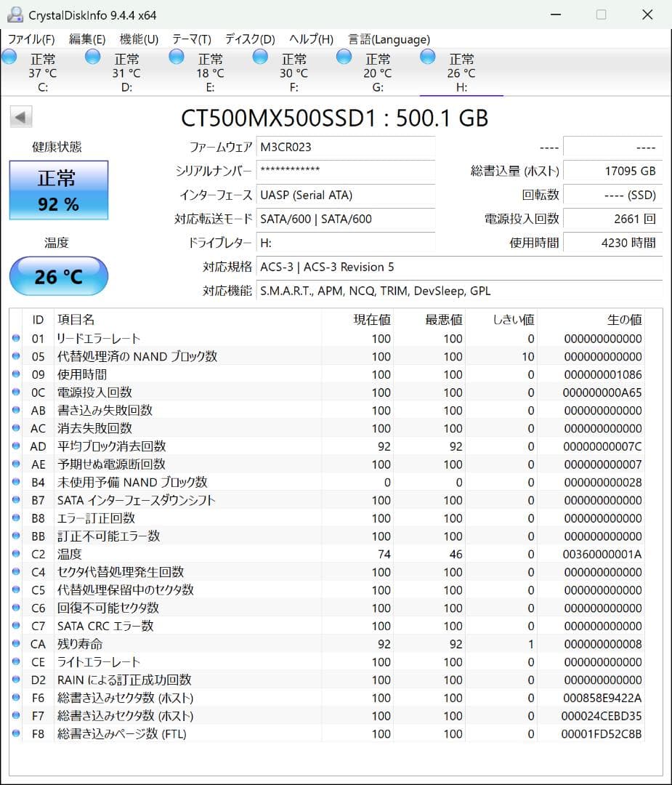The width and height of the screenshot is (672, 785).
Task: Click the power on count value 2661 回
Action: tap(613, 219)
